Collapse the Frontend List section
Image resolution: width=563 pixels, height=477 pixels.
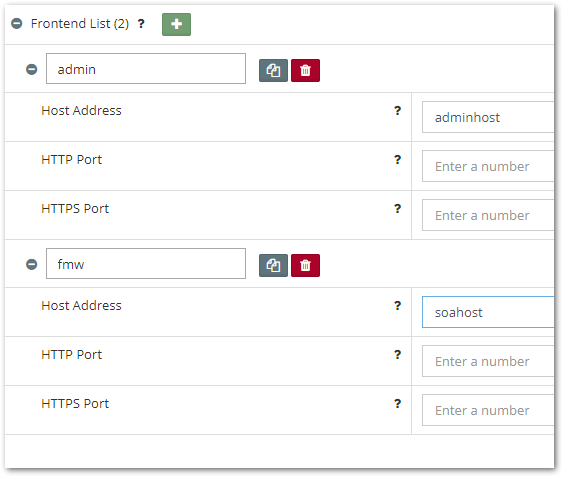tap(17, 24)
